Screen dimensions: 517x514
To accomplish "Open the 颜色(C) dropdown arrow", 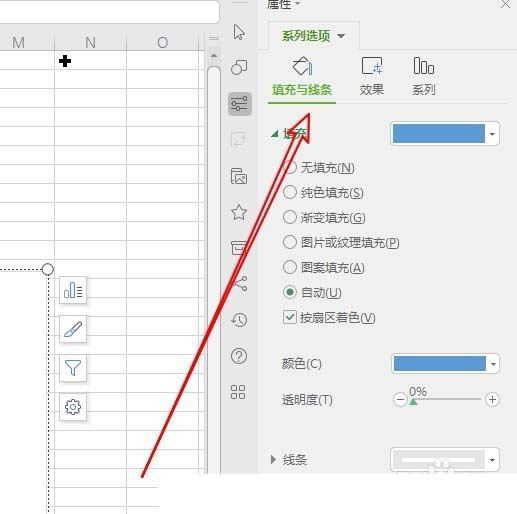I will coord(493,364).
